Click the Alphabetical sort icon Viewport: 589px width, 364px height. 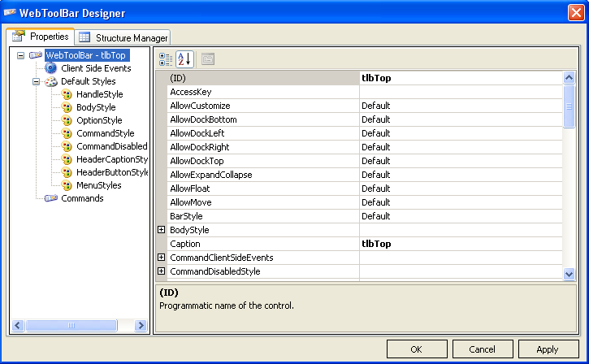coord(184,58)
